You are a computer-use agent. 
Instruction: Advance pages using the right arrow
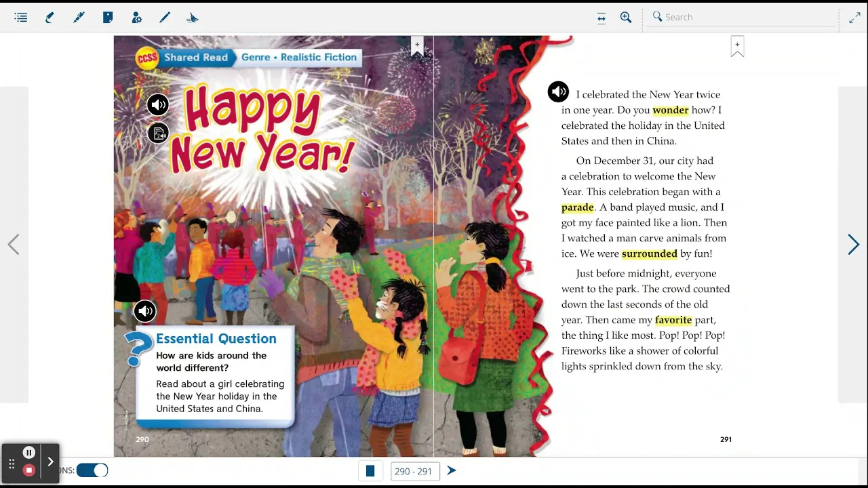click(x=853, y=244)
